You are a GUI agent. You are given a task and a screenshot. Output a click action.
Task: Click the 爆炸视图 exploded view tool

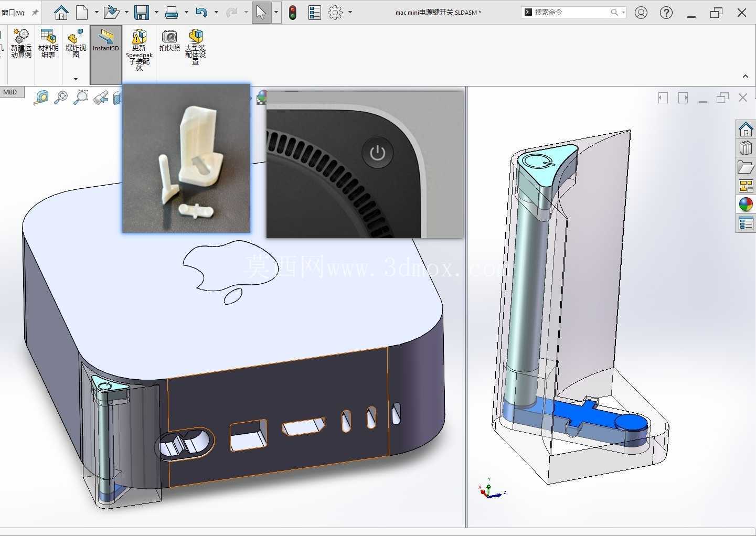click(x=76, y=44)
